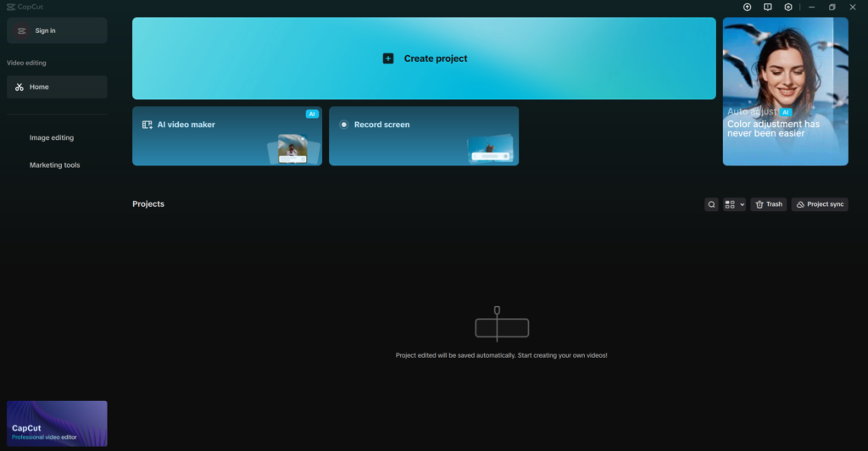Select Image editing in the sidebar
The height and width of the screenshot is (451, 868).
coord(52,137)
